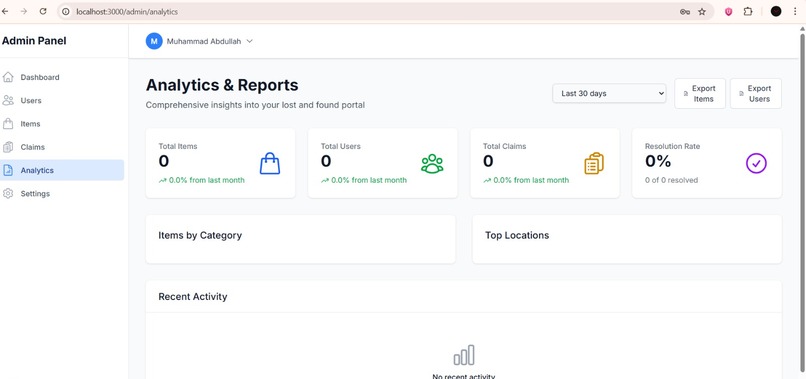The image size is (806, 379).
Task: Click the Analytics document sidebar icon
Action: click(x=8, y=170)
